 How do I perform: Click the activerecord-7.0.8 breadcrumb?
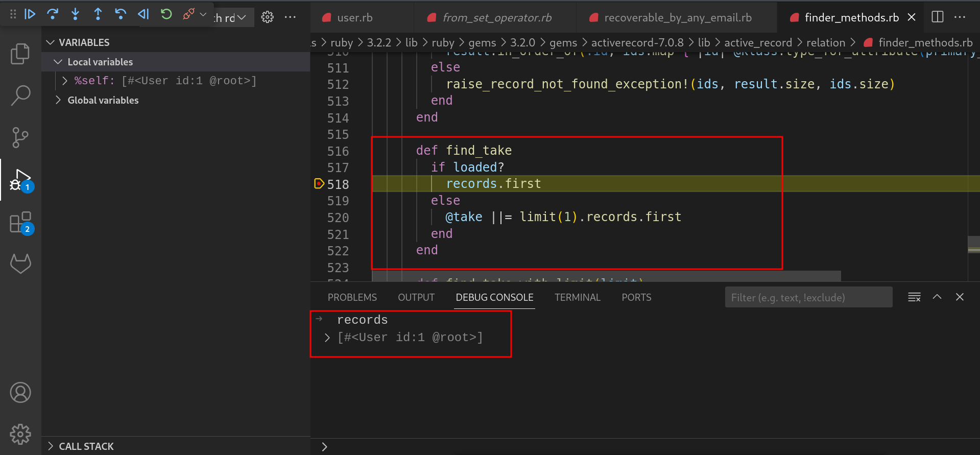pyautogui.click(x=637, y=43)
